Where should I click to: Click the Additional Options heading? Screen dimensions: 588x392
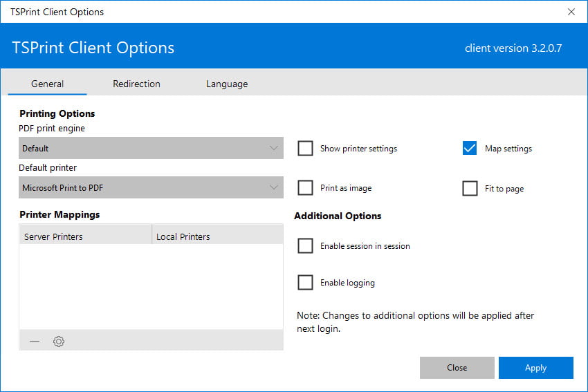pos(338,216)
